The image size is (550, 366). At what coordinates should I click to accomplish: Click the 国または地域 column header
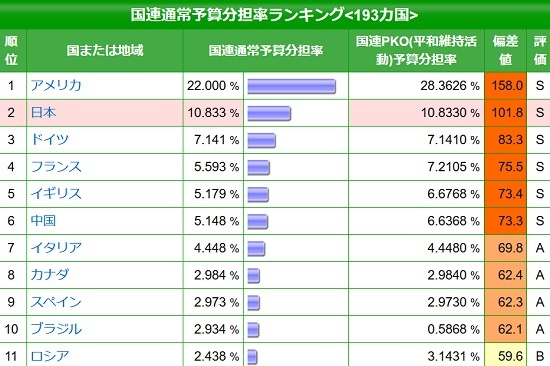pyautogui.click(x=105, y=51)
